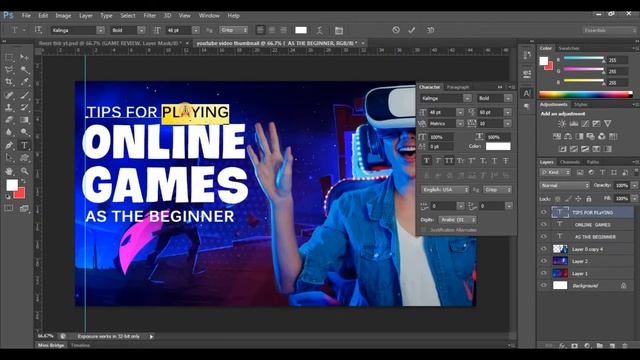The width and height of the screenshot is (640, 360).
Task: Cancel current text edits in options bar
Action: [x=396, y=30]
